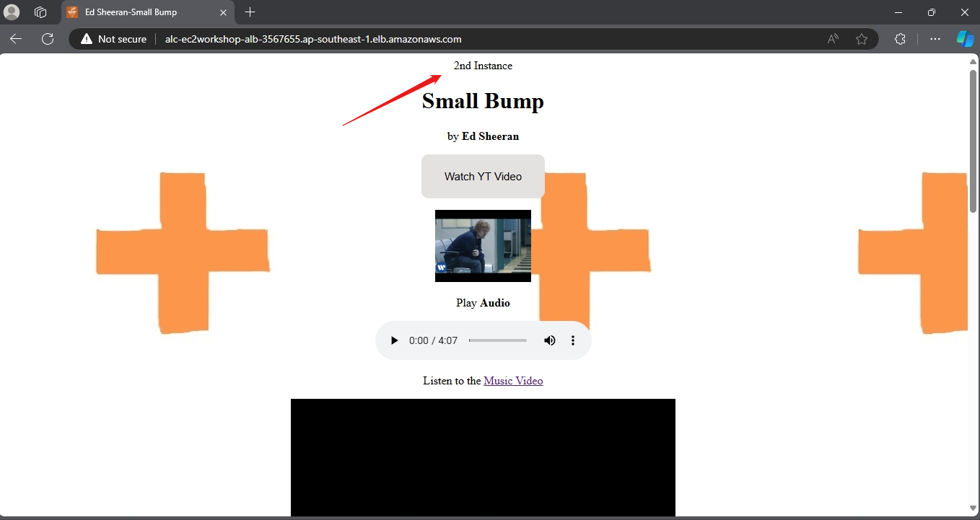Click the Not secure site warning
The image size is (980, 520).
(114, 39)
